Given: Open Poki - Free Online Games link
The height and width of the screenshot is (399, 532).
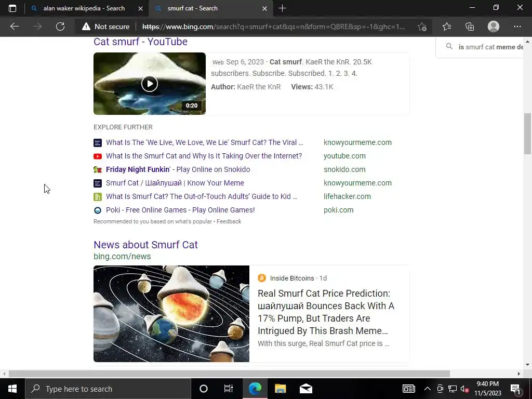Looking at the screenshot, I should (x=180, y=210).
